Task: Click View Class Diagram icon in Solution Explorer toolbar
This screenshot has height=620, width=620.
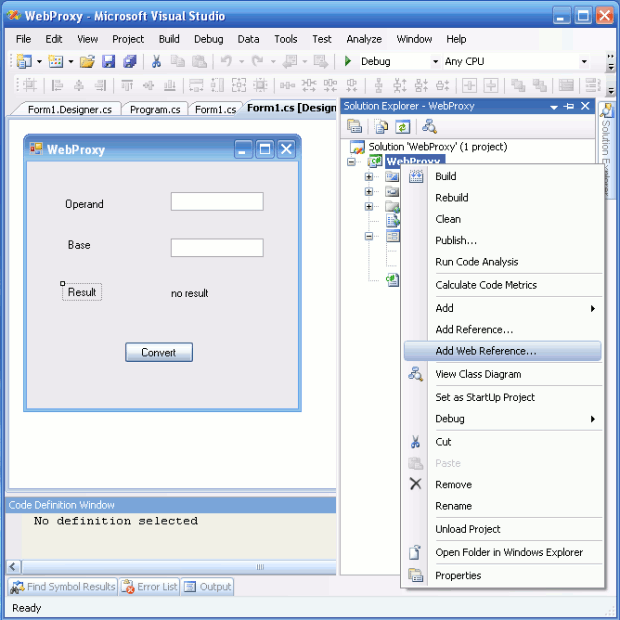Action: 429,126
